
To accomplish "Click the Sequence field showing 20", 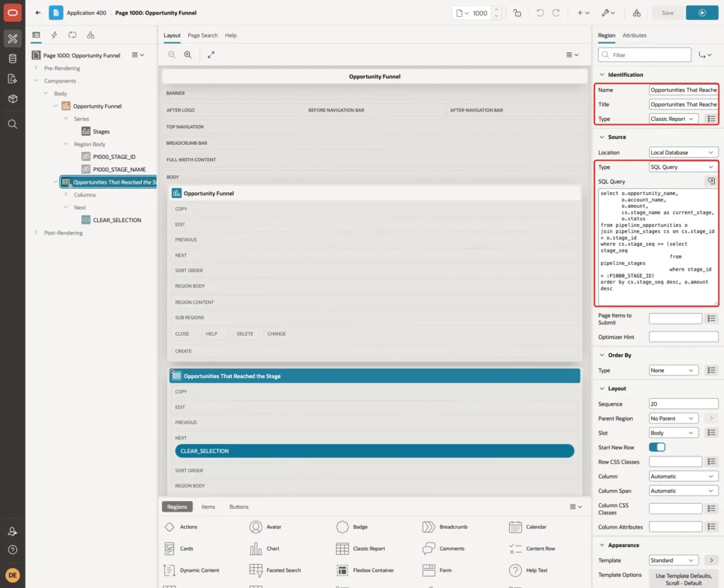I will pos(684,404).
